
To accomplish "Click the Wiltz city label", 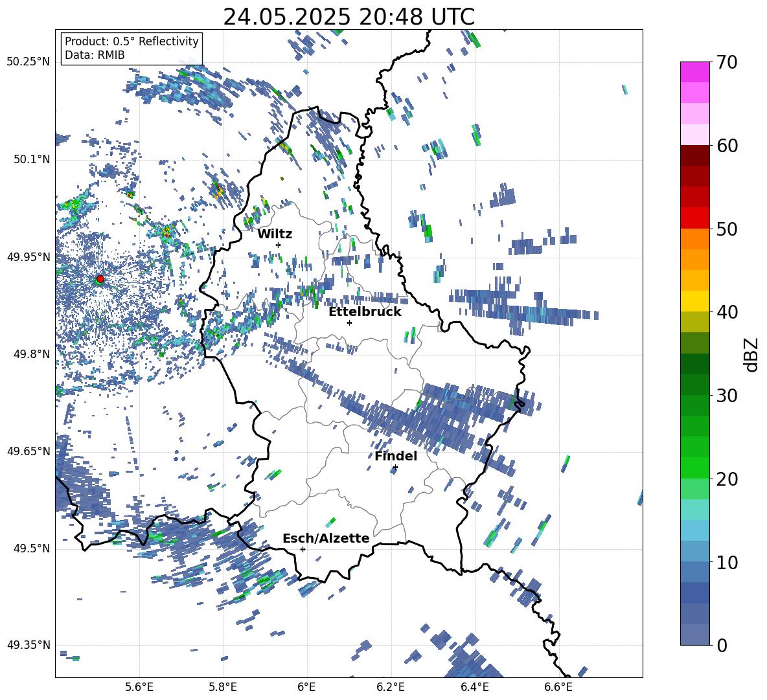I will 275,234.
